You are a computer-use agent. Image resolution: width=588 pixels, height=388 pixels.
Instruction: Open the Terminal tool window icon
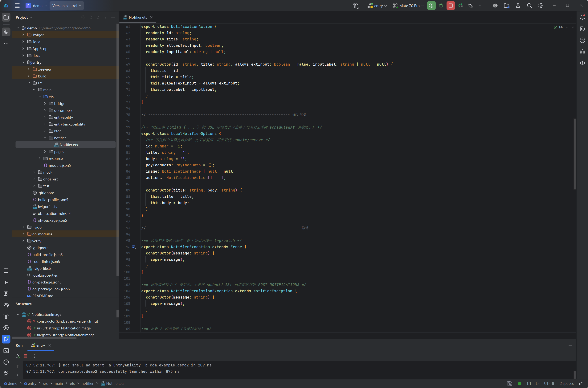click(6, 351)
